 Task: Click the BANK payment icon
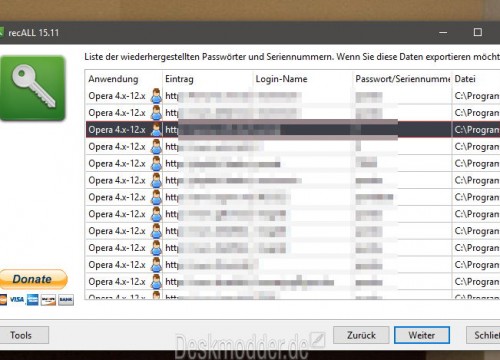[66, 300]
